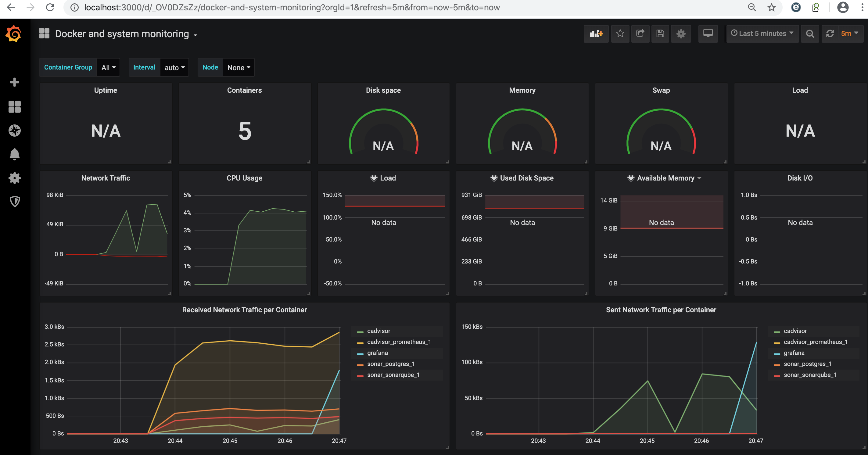Click the Docker and system monitoring title
This screenshot has height=455, width=868.
click(x=122, y=34)
